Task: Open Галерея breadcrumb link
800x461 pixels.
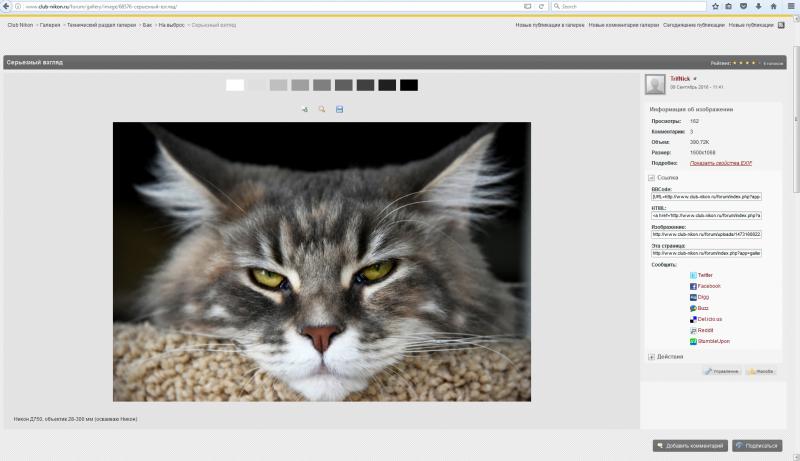Action: (50, 25)
